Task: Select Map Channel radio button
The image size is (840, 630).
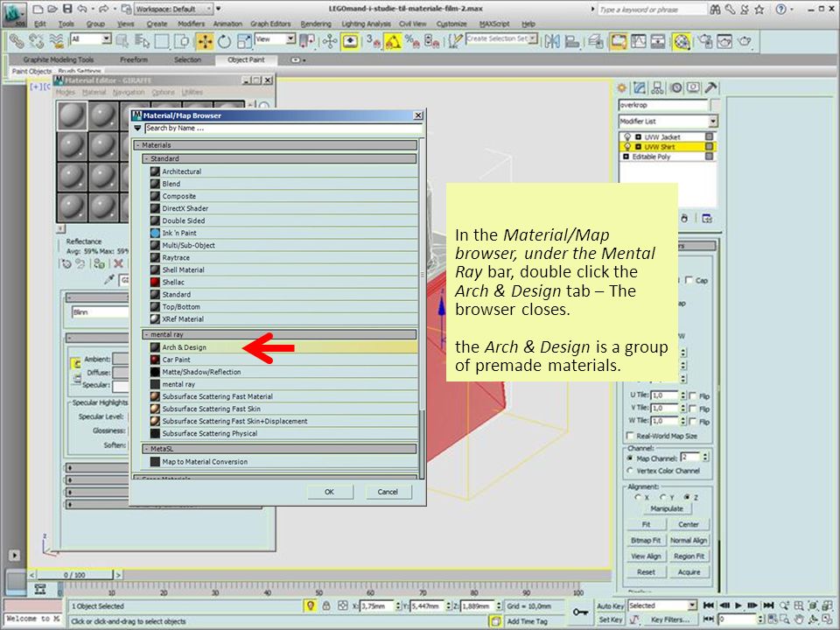Action: 631,458
